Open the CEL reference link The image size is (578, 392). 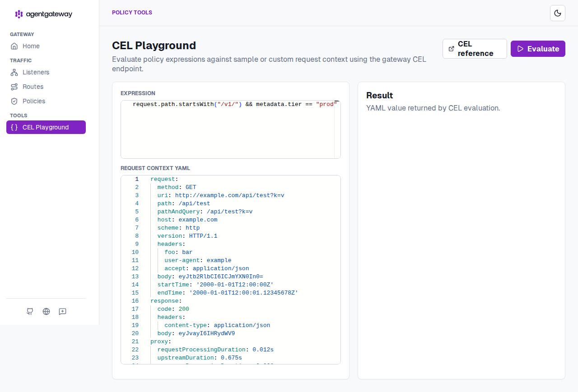point(475,49)
